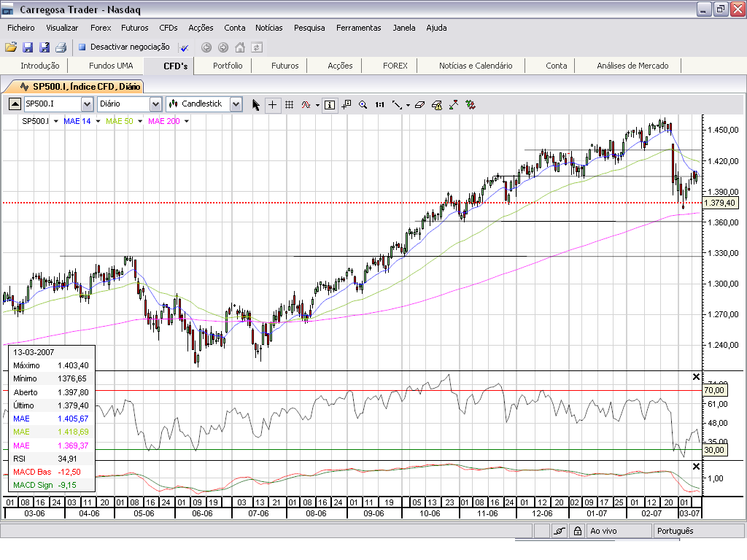Close the RSI indicator panel
The image size is (747, 560).
tap(695, 377)
